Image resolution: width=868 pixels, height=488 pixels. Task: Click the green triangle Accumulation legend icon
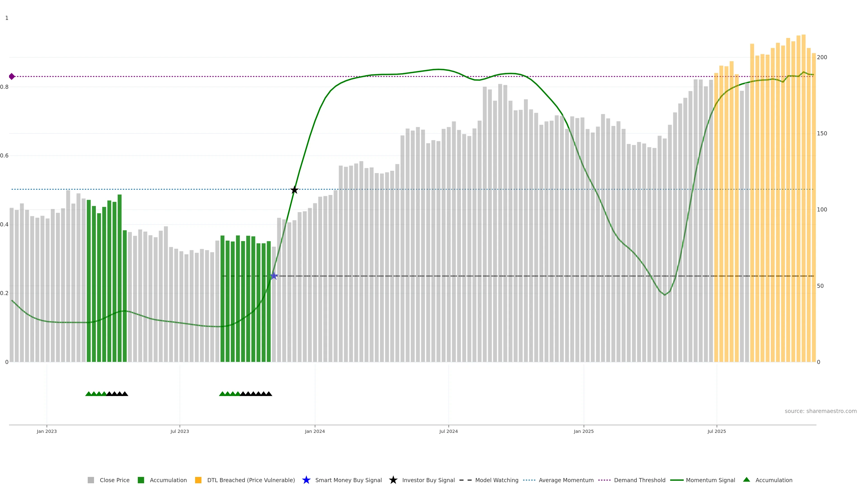coord(746,480)
